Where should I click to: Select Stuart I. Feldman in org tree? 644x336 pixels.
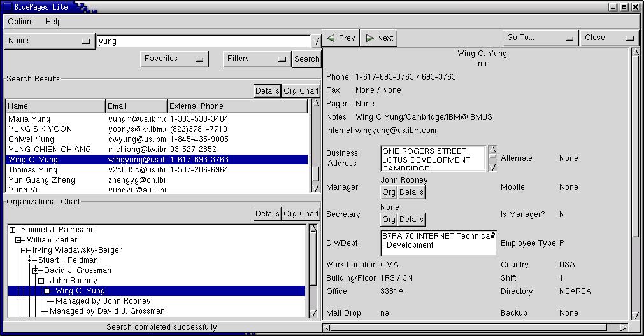pyautogui.click(x=68, y=260)
